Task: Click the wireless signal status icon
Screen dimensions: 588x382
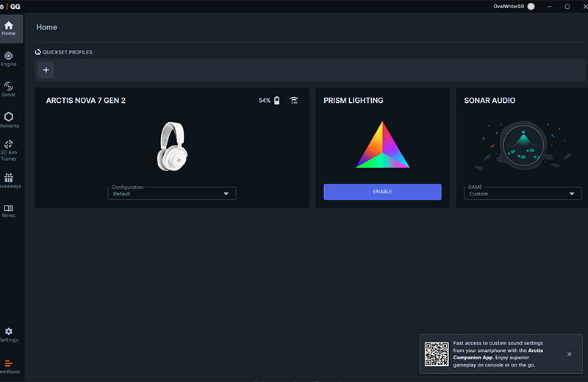Action: (294, 101)
